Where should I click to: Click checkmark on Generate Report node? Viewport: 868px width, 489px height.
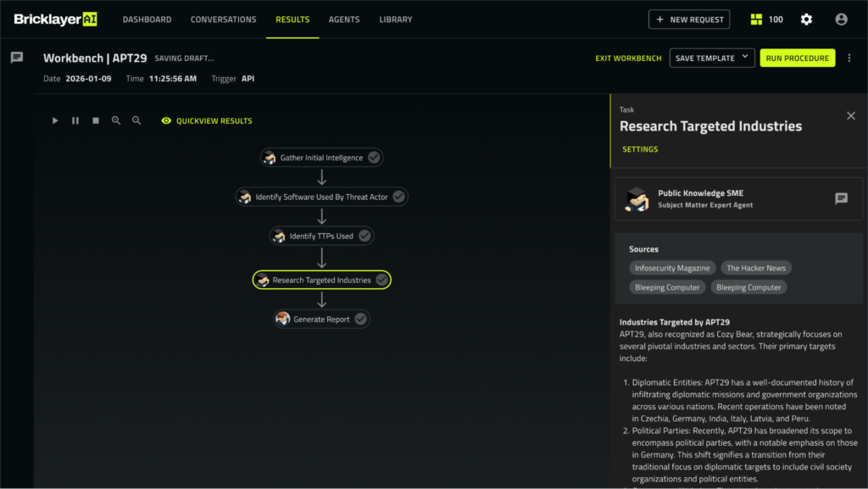pos(360,320)
